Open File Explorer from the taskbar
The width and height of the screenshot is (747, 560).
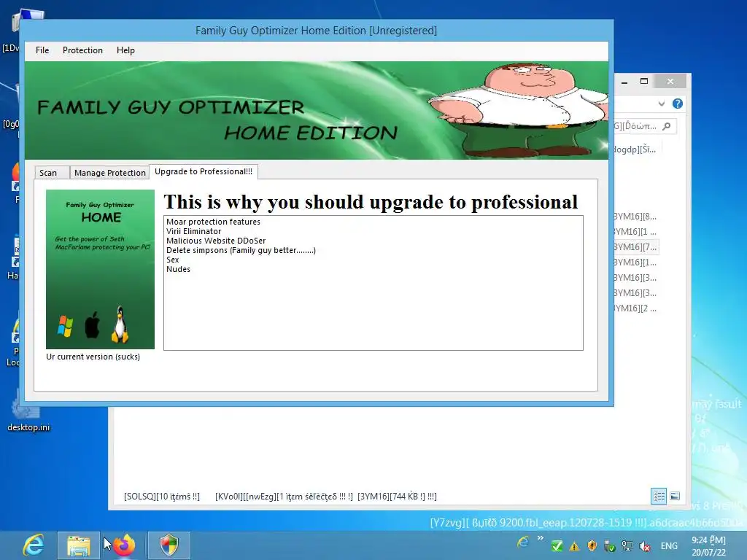tap(79, 545)
